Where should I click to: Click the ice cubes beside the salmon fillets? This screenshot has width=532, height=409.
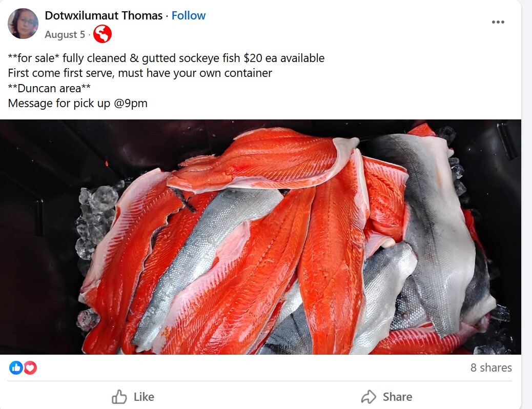coord(97,220)
